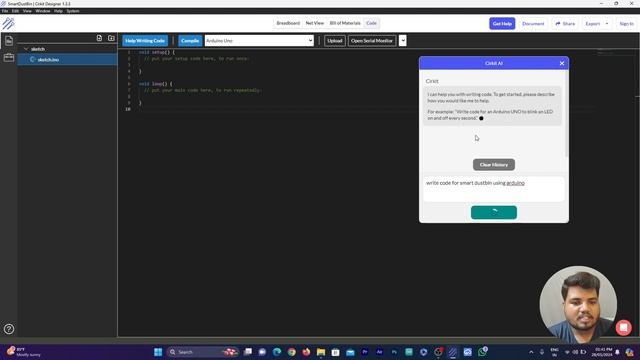Click the Compile button
Screen dimensions: 640x360
tap(190, 41)
